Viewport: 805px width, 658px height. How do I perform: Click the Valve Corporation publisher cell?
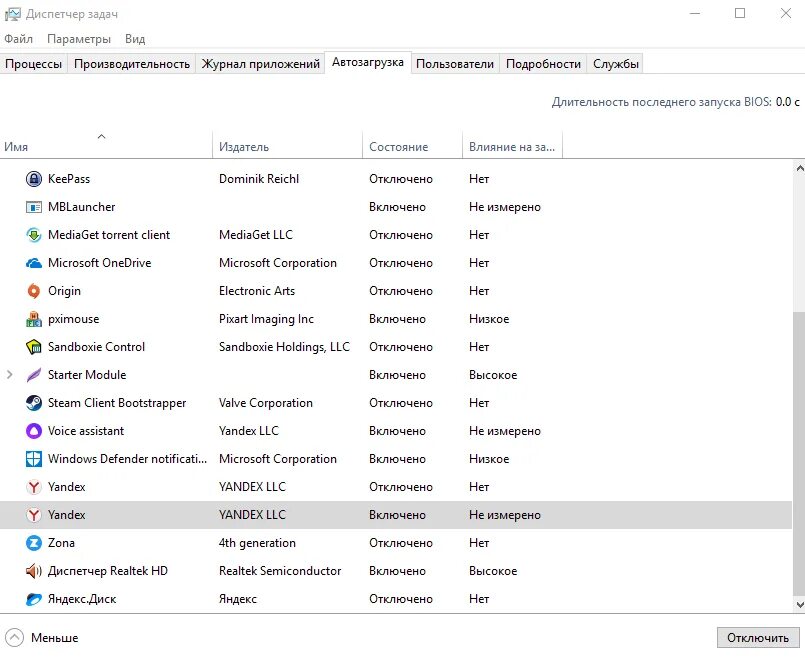[265, 403]
